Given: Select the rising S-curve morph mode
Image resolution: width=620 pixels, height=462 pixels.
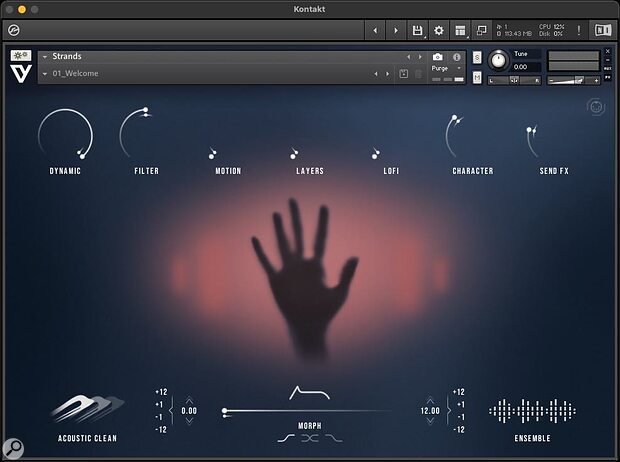Looking at the screenshot, I should click(x=286, y=438).
